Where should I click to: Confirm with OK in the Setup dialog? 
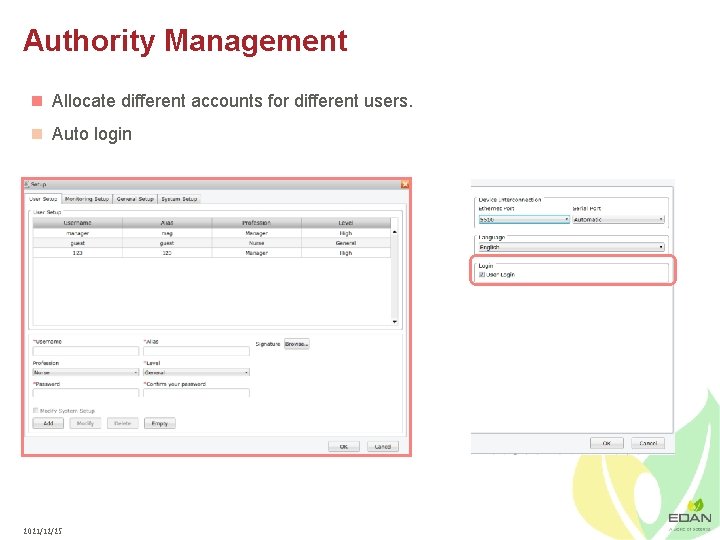(x=344, y=446)
